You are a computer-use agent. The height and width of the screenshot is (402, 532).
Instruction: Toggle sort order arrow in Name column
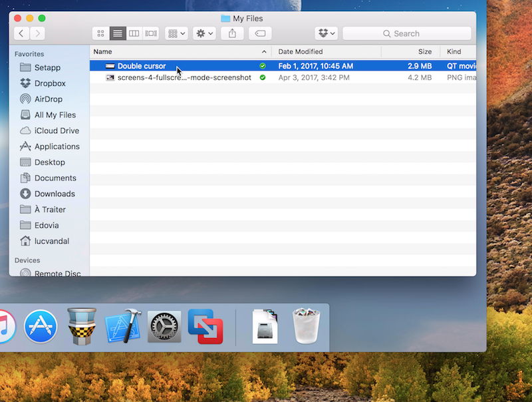264,52
